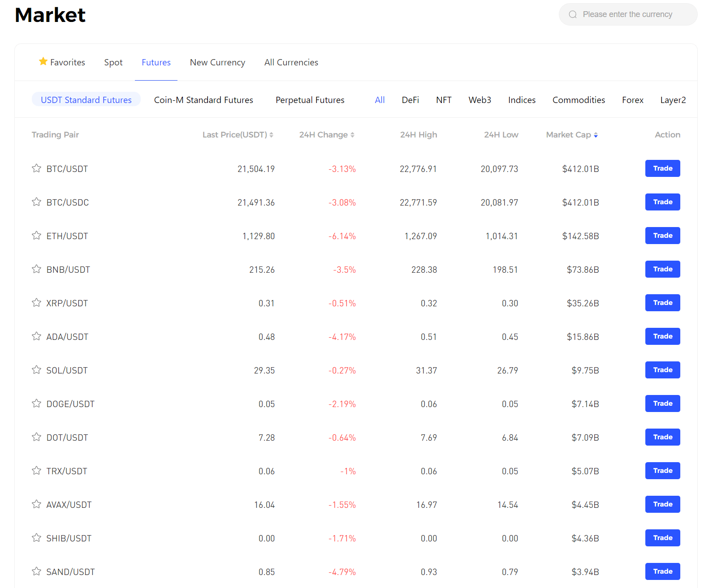Sort table by 24H Change arrows
The height and width of the screenshot is (588, 713).
pyautogui.click(x=352, y=135)
